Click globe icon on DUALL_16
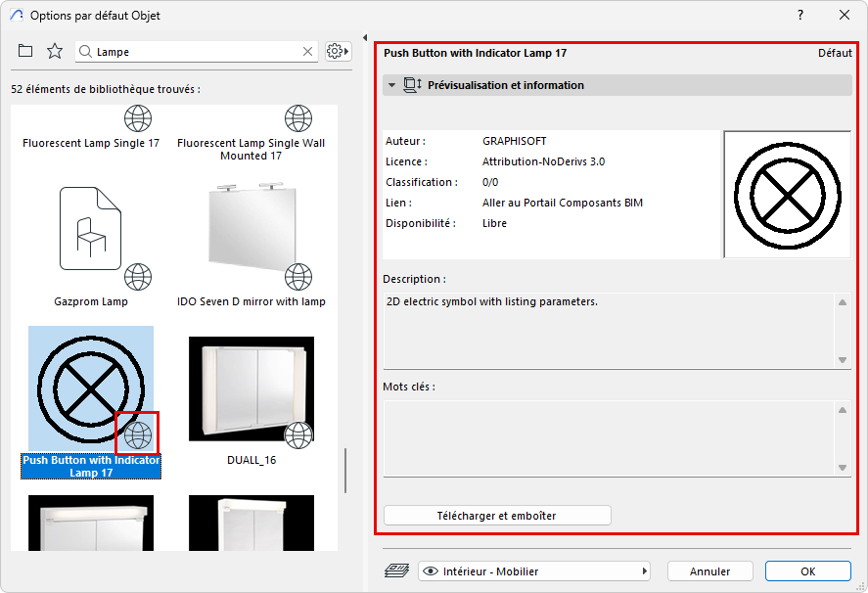Image resolution: width=868 pixels, height=593 pixels. [x=298, y=435]
